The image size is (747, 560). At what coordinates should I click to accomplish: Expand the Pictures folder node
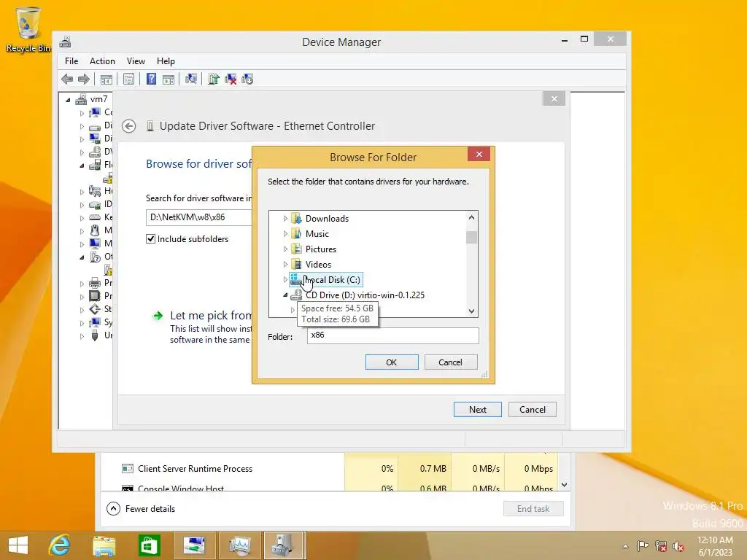point(285,249)
